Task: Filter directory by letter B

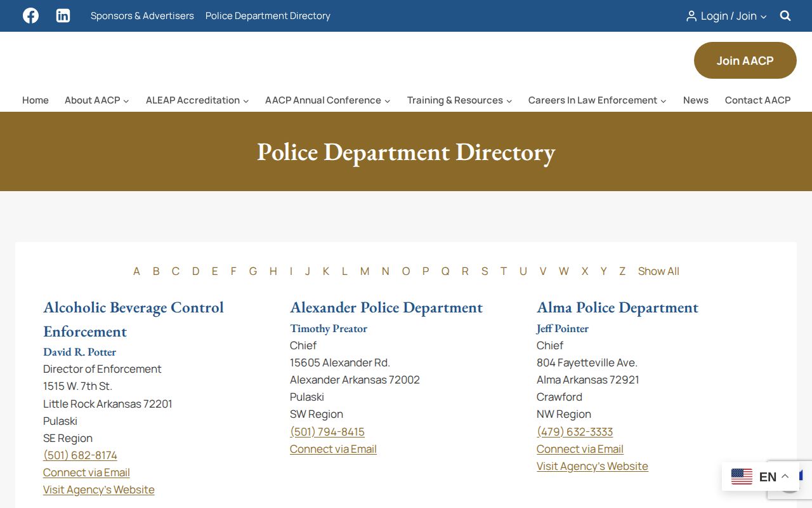Action: click(x=156, y=271)
